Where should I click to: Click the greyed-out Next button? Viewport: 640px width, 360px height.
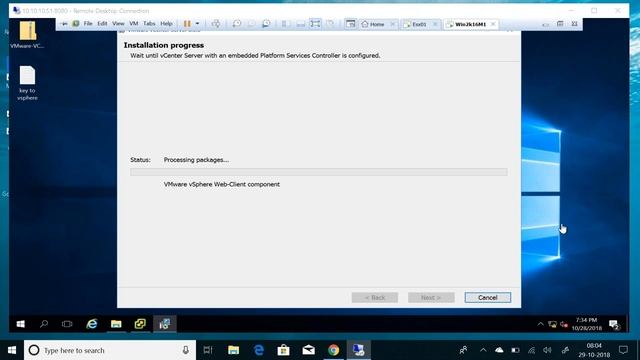431,298
